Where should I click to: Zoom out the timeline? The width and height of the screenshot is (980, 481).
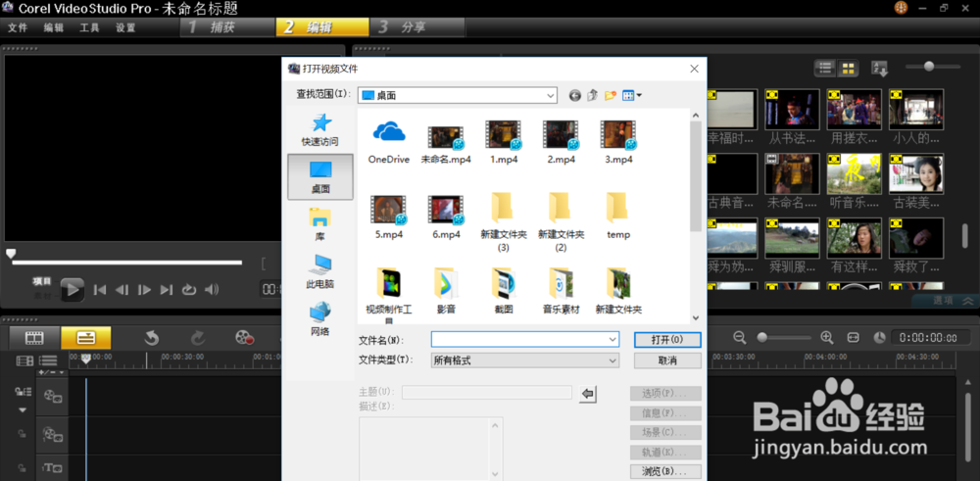coord(740,337)
